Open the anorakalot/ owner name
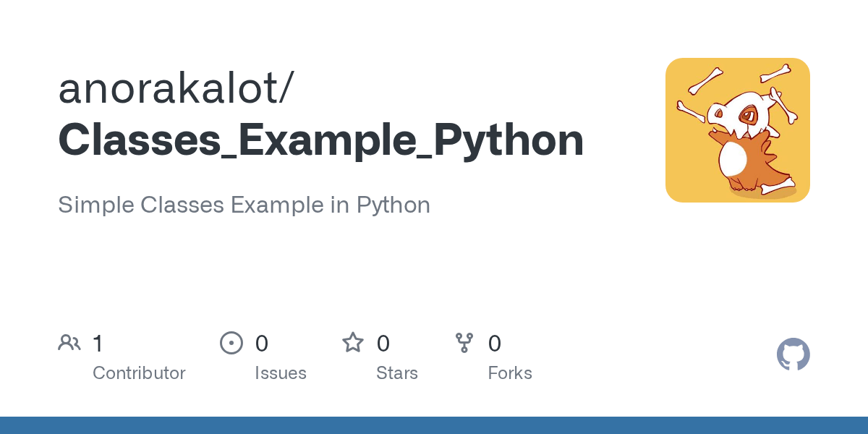The width and height of the screenshot is (868, 434). (176, 88)
